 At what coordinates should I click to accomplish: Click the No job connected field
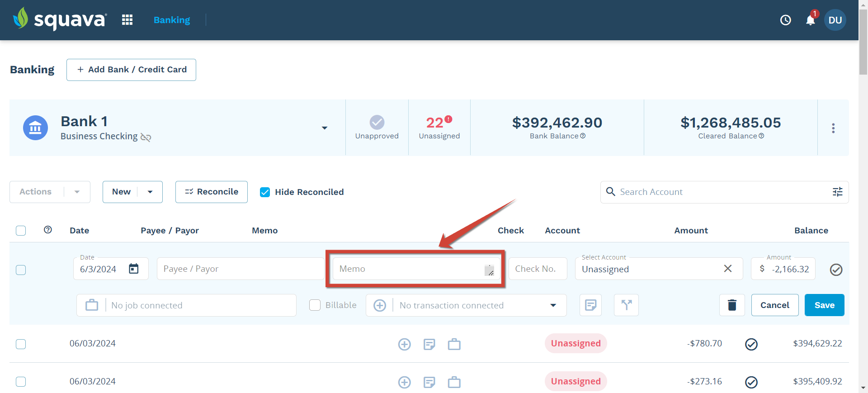(186, 305)
